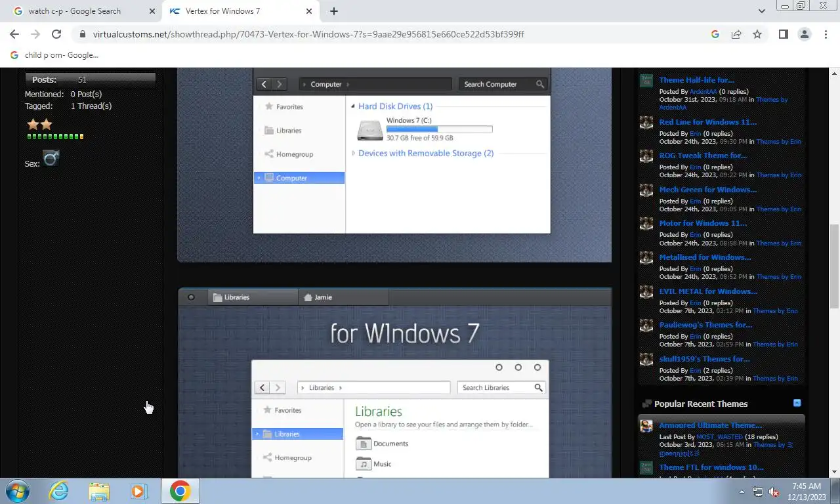Screen dimensions: 840x504
Task: Open 'for Windows 7' Libraries preview image
Action: click(x=394, y=383)
